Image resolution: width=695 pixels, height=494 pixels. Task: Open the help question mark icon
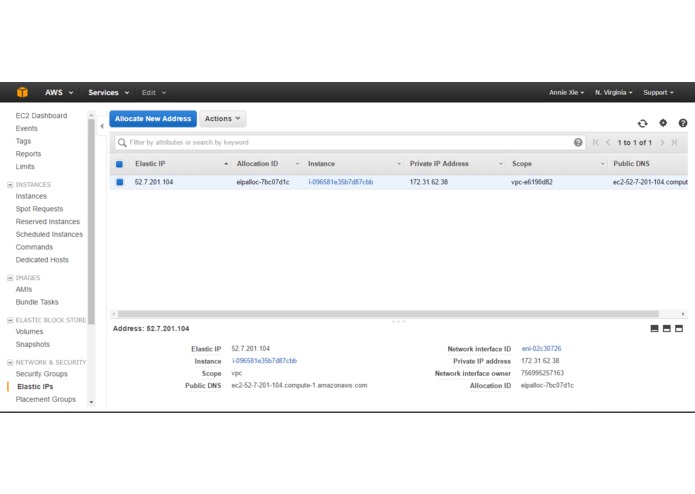683,123
